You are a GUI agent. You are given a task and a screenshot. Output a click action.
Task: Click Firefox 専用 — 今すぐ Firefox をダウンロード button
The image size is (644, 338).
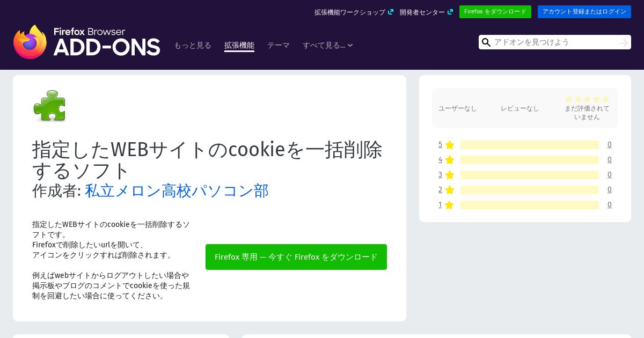pos(296,257)
